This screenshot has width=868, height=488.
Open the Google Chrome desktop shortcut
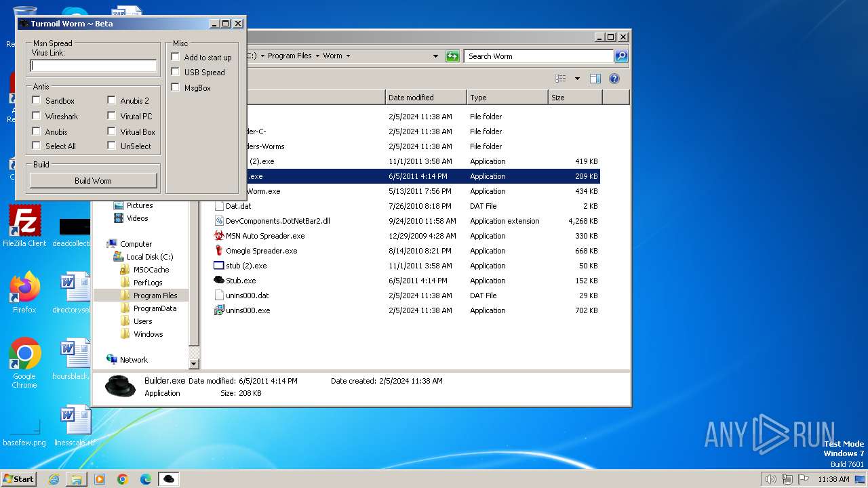(24, 363)
